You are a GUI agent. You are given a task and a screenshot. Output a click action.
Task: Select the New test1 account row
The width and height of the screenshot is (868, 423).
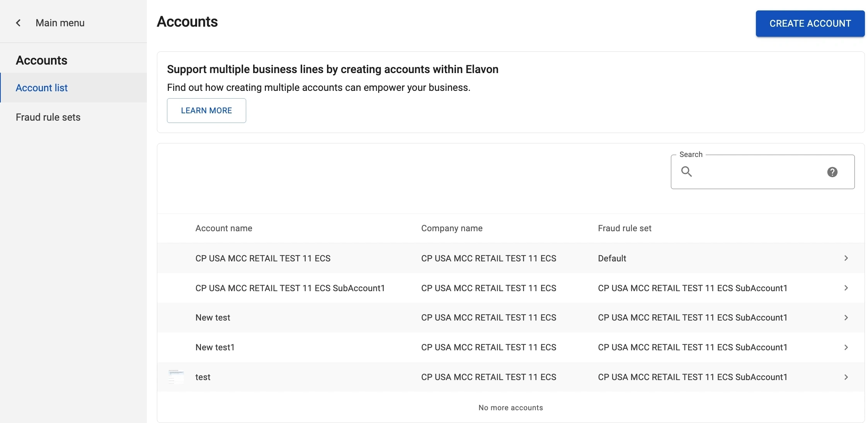[215, 348]
